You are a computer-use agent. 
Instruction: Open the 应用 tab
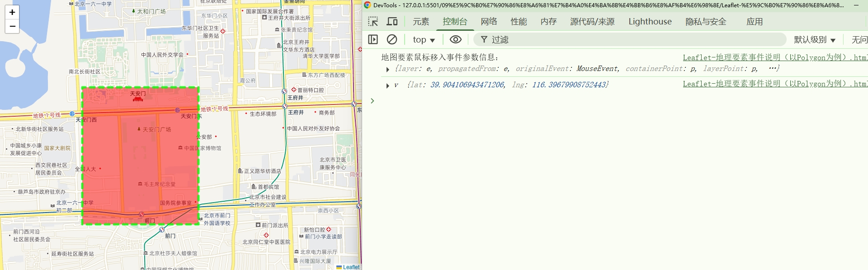755,22
